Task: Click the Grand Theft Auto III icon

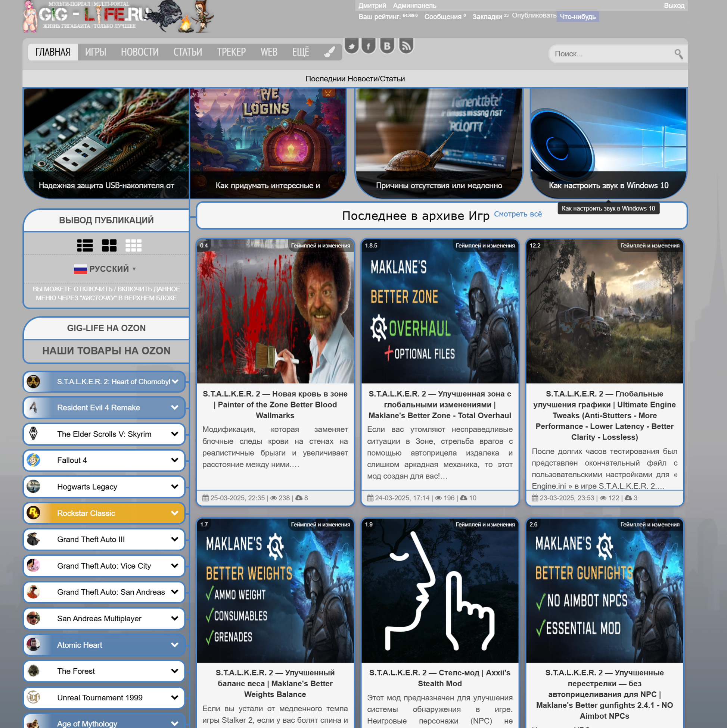Action: [x=34, y=539]
